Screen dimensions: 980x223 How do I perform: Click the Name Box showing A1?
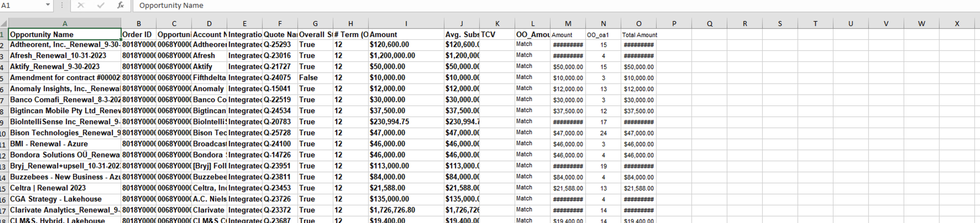coord(22,5)
